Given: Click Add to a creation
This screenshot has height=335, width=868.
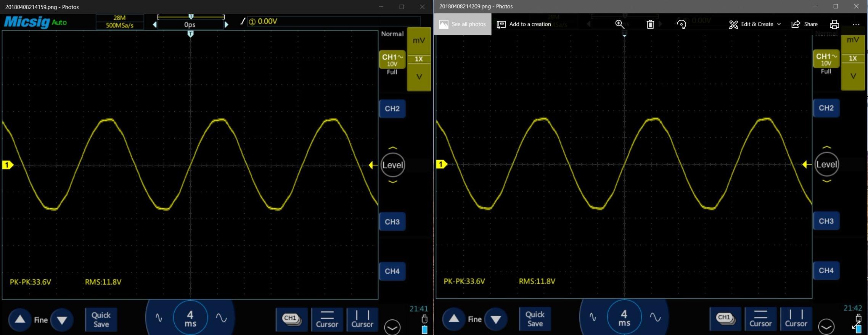Looking at the screenshot, I should pos(524,24).
